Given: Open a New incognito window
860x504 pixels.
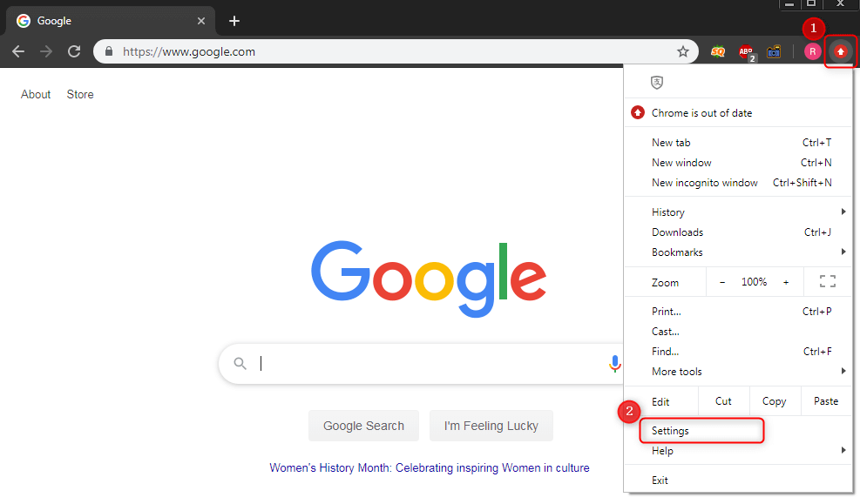Looking at the screenshot, I should point(738,183).
